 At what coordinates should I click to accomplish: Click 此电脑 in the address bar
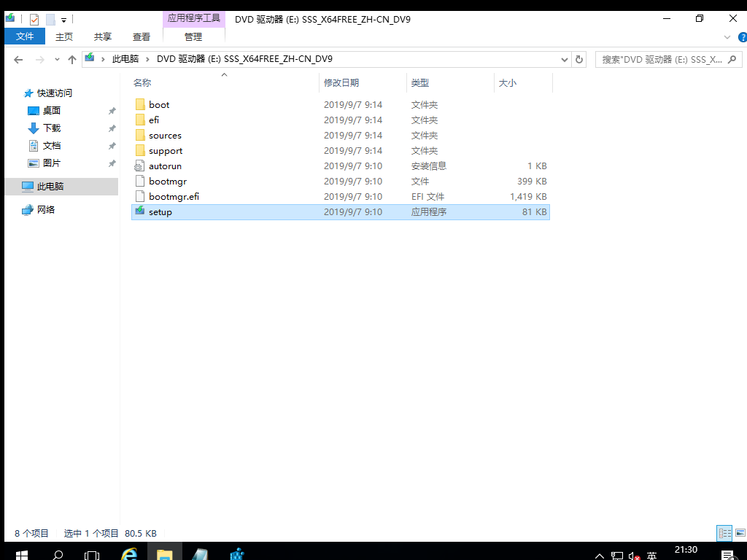[125, 59]
